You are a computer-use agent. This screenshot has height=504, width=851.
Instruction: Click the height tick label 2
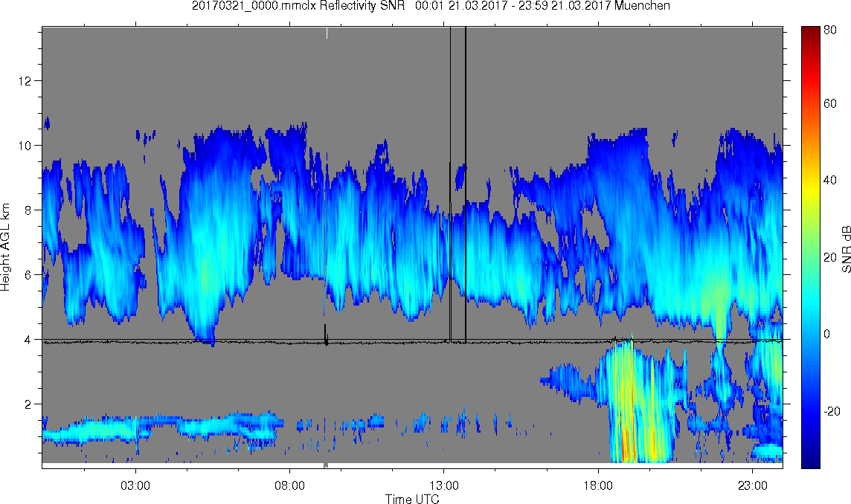[x=28, y=404]
